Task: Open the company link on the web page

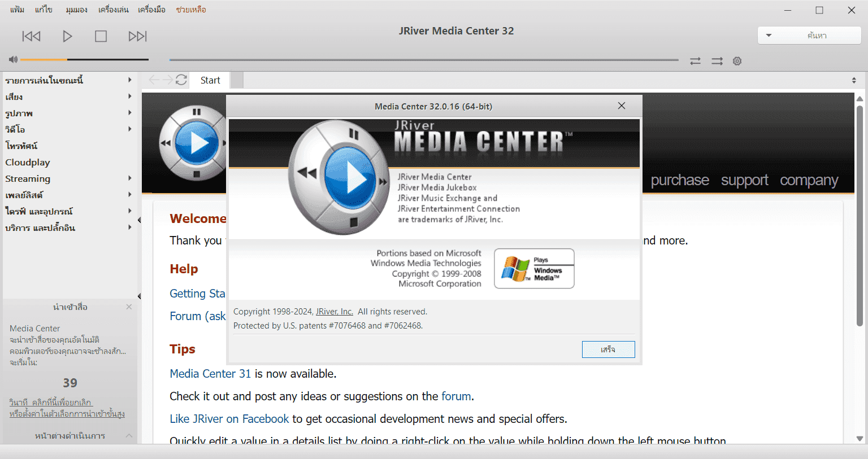Action: point(809,180)
